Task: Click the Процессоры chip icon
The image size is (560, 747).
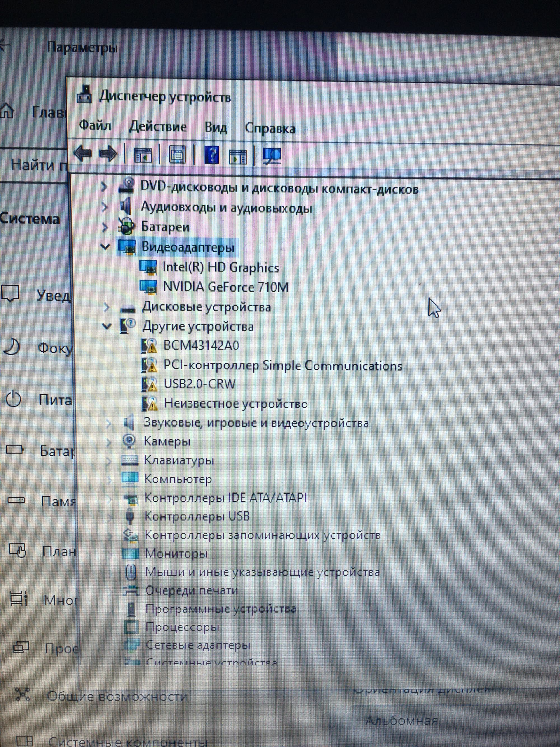Action: point(131,627)
